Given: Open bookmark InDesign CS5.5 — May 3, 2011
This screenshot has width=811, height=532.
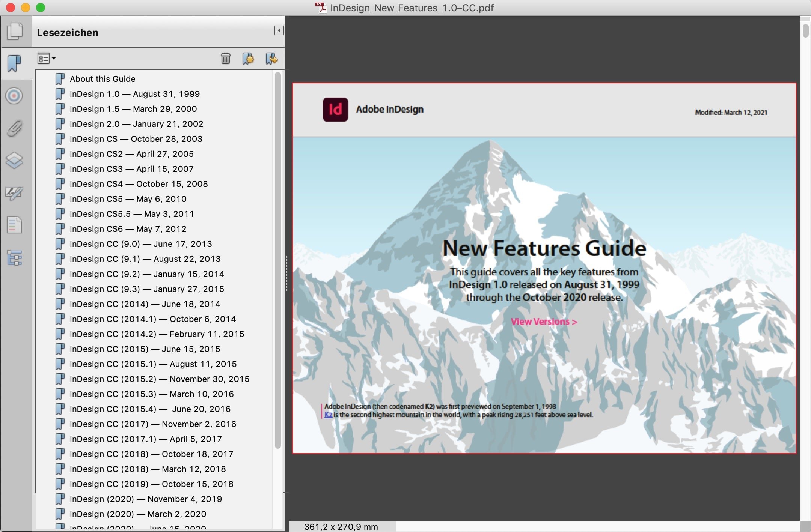Looking at the screenshot, I should 132,214.
